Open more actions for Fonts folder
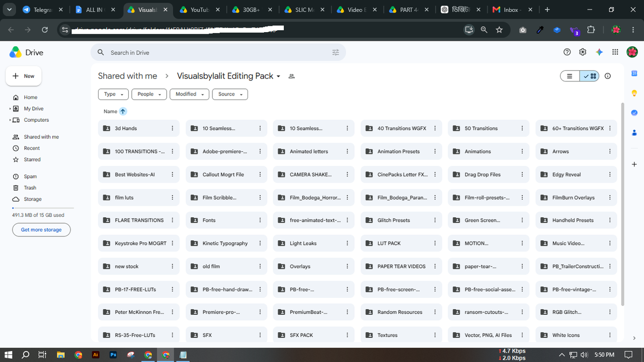644x362 pixels. tap(260, 220)
